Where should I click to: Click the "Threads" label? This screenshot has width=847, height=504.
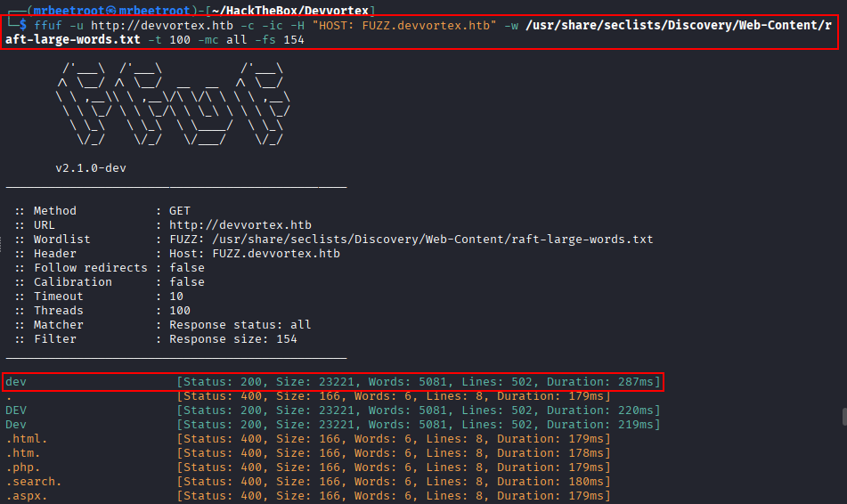[59, 311]
